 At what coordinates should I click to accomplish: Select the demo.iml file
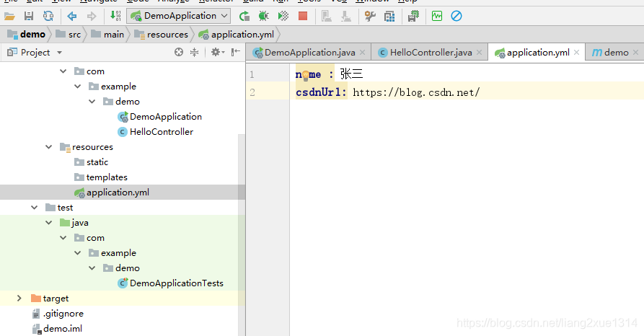click(x=57, y=329)
